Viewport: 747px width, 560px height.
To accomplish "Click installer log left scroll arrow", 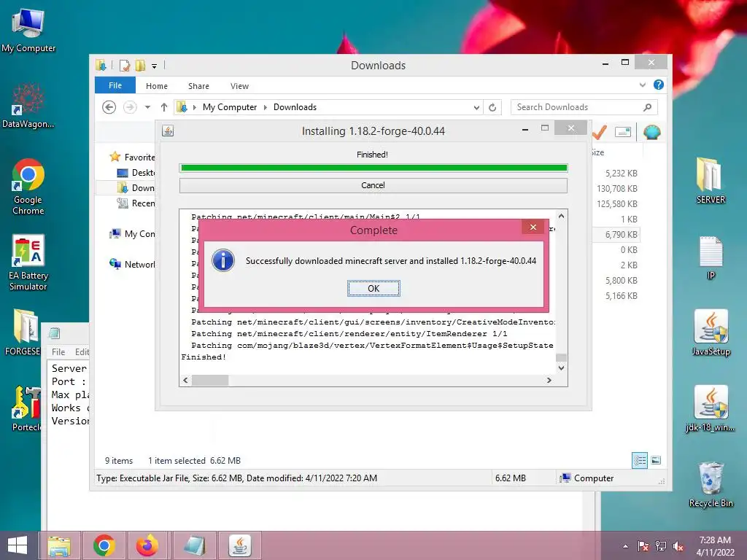I will [x=186, y=380].
